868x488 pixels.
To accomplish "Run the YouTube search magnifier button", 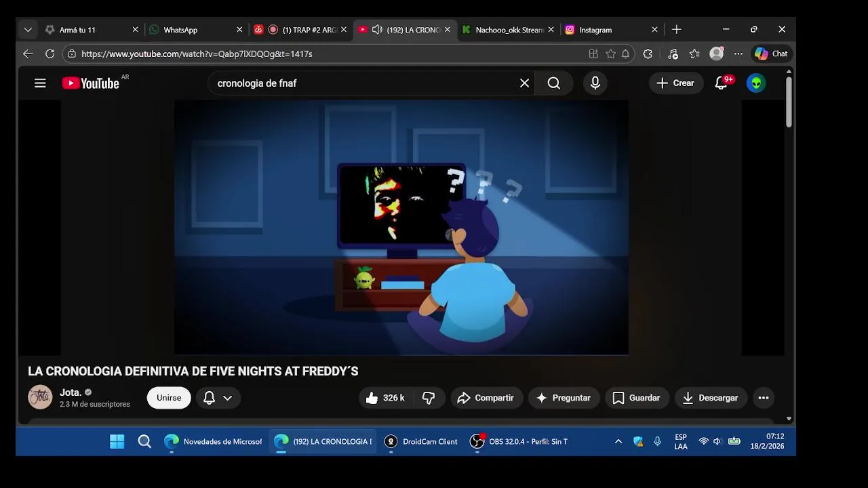I will (x=554, y=83).
